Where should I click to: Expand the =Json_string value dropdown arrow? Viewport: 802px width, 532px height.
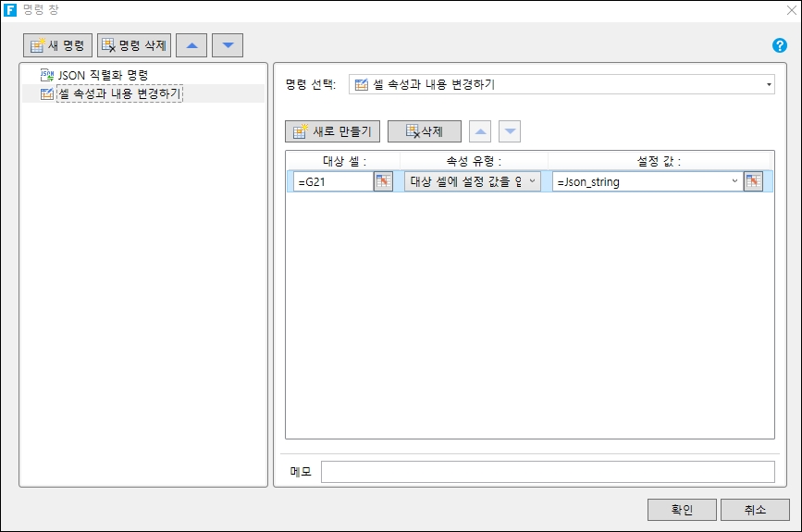pos(734,181)
